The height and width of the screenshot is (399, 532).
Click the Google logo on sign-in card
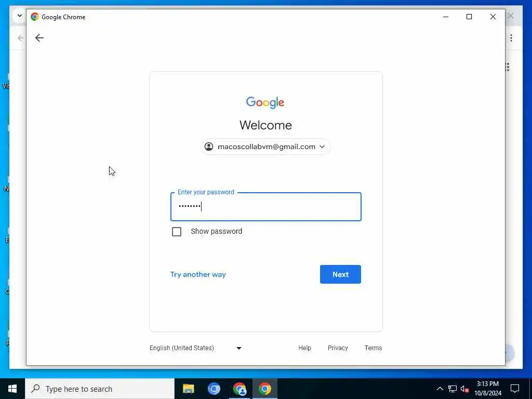265,102
